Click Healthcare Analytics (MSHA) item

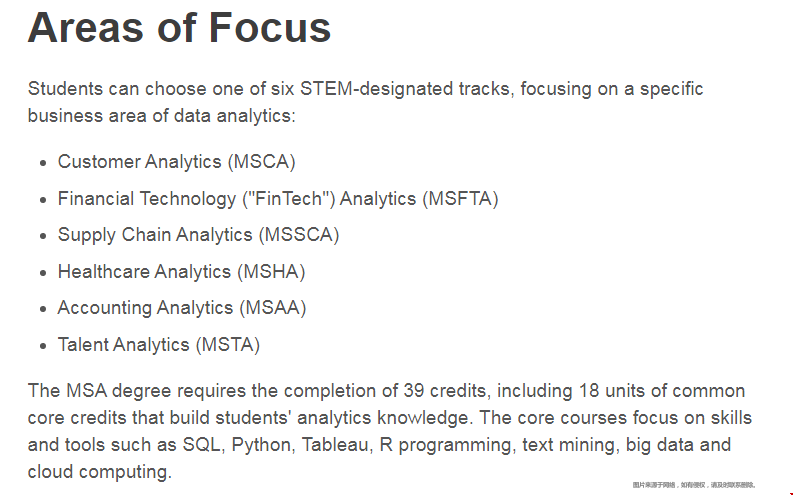coord(182,272)
